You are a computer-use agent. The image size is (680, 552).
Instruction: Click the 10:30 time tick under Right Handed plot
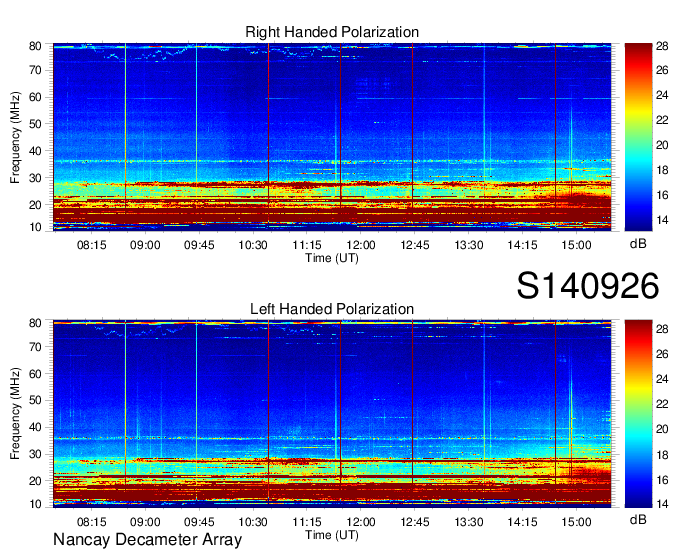click(x=253, y=245)
